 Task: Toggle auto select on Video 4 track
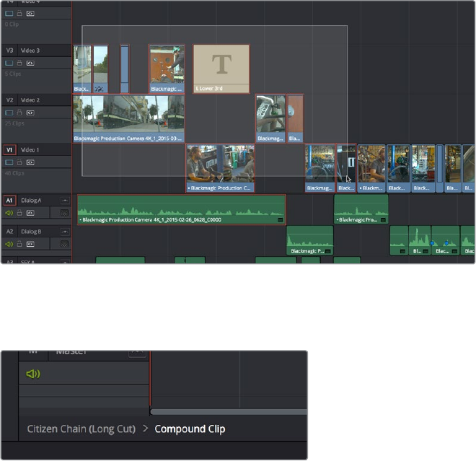click(30, 14)
